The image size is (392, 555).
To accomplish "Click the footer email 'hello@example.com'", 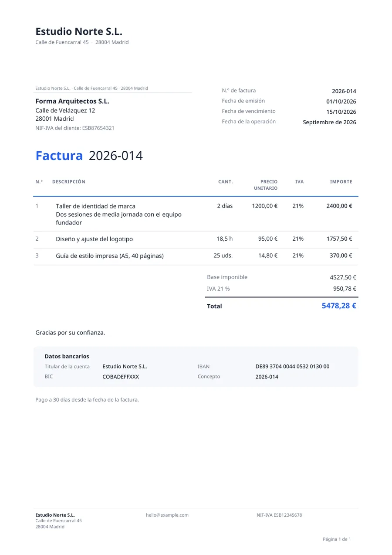I will pos(167,515).
